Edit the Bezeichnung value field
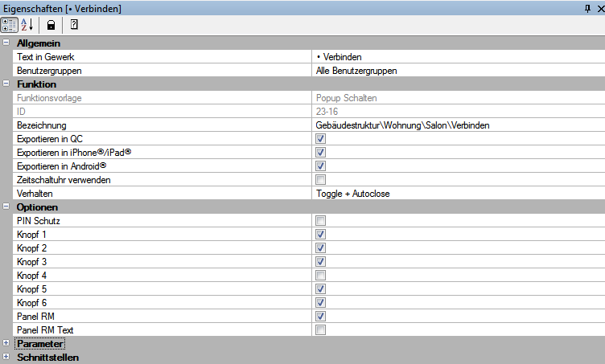The height and width of the screenshot is (364, 605). [459, 125]
